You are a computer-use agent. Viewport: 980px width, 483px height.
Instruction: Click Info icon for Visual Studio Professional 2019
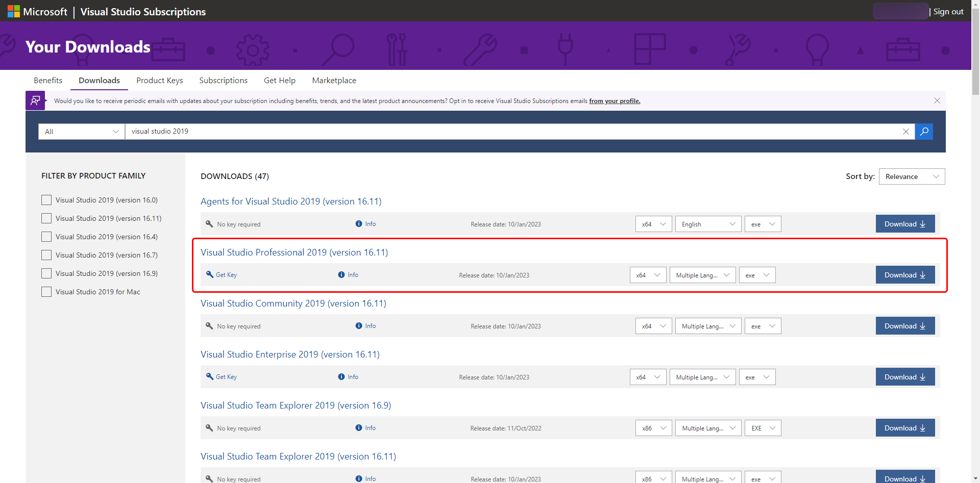pyautogui.click(x=341, y=275)
